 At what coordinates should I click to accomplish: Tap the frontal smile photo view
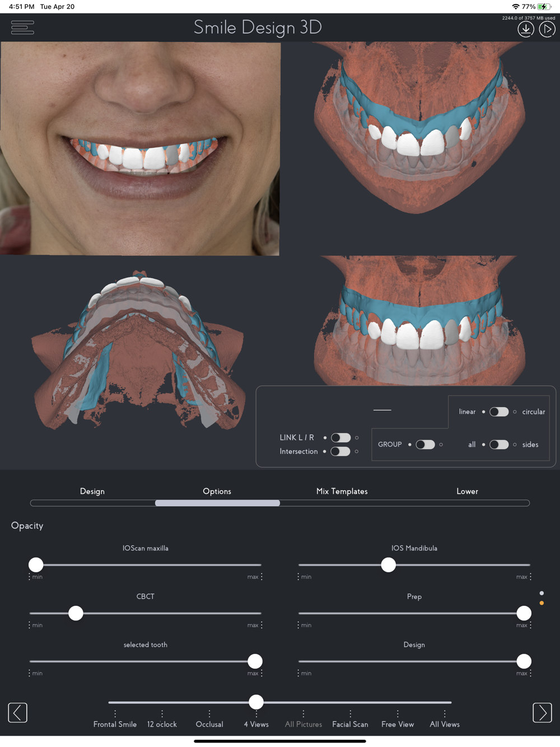pyautogui.click(x=140, y=148)
